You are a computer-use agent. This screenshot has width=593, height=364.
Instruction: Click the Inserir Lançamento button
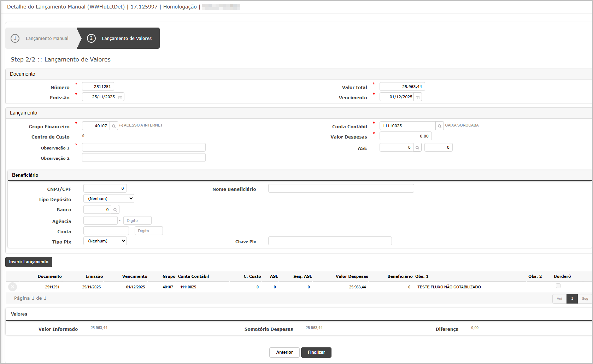tap(29, 262)
